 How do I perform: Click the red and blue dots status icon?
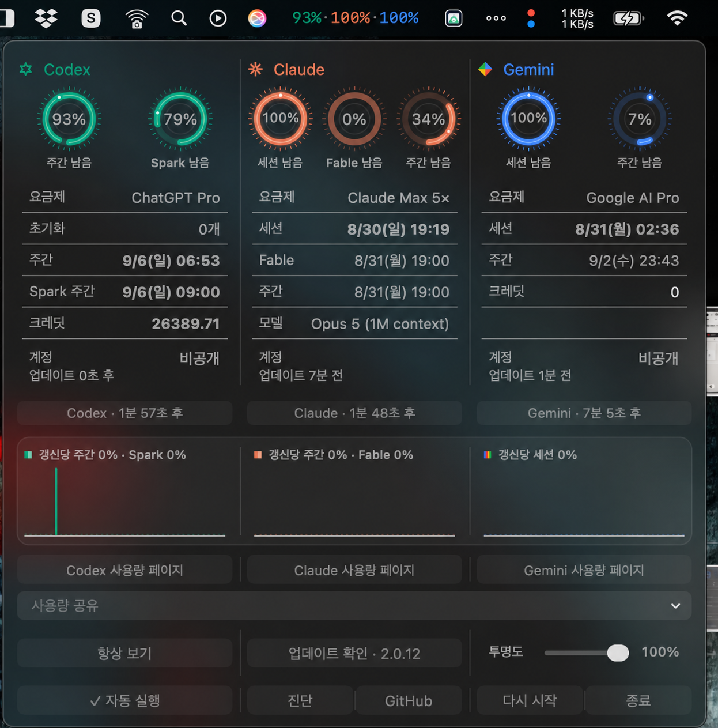point(531,18)
